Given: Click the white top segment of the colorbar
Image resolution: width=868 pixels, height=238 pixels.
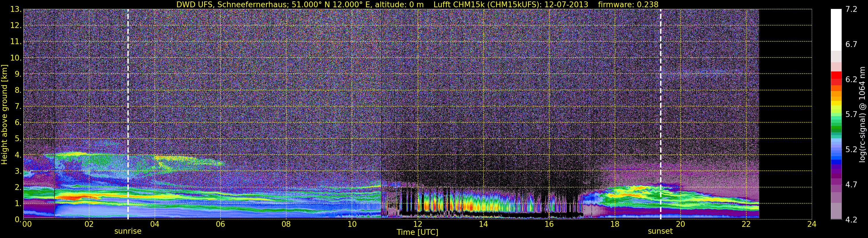Looking at the screenshot, I should point(836,30).
